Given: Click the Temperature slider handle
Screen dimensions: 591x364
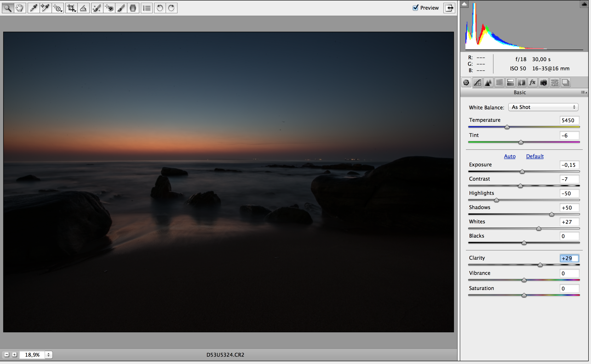Looking at the screenshot, I should tap(507, 127).
